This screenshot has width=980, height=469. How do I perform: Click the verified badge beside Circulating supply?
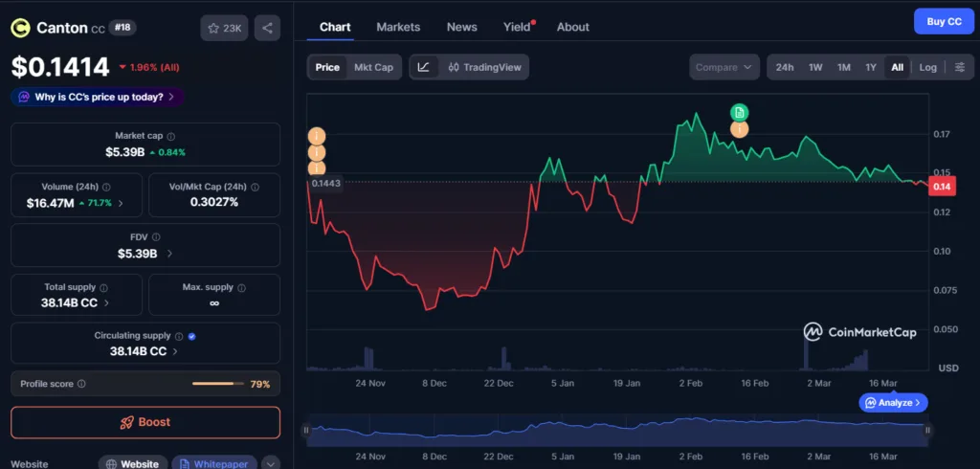[x=192, y=336]
